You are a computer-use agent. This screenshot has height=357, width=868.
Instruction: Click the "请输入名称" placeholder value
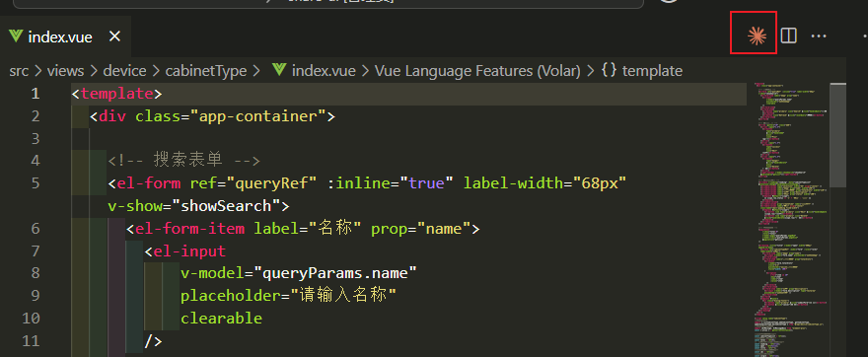[344, 296]
